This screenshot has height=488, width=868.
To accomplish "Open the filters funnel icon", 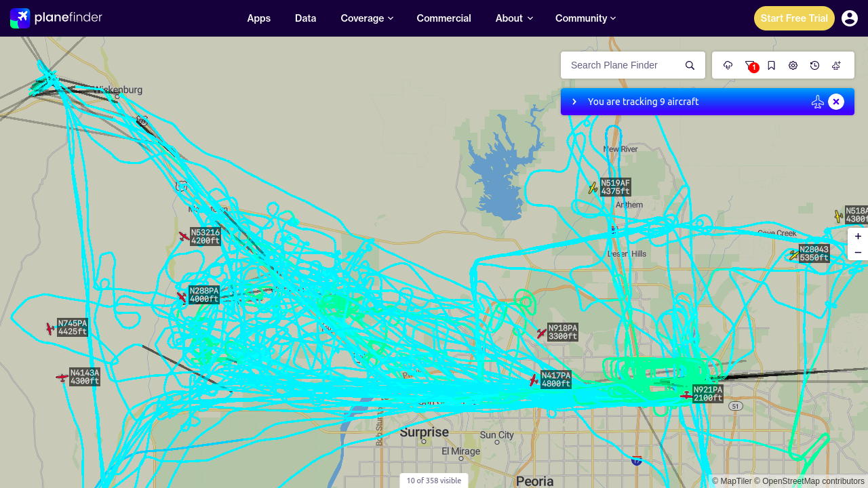I will tap(750, 65).
